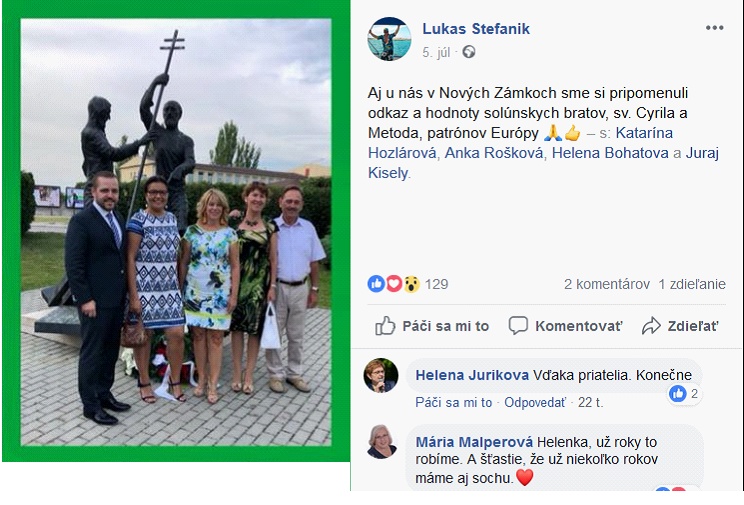Open Lukas Stefanik's profile picture
Screen dimensions: 744x505
tap(390, 39)
